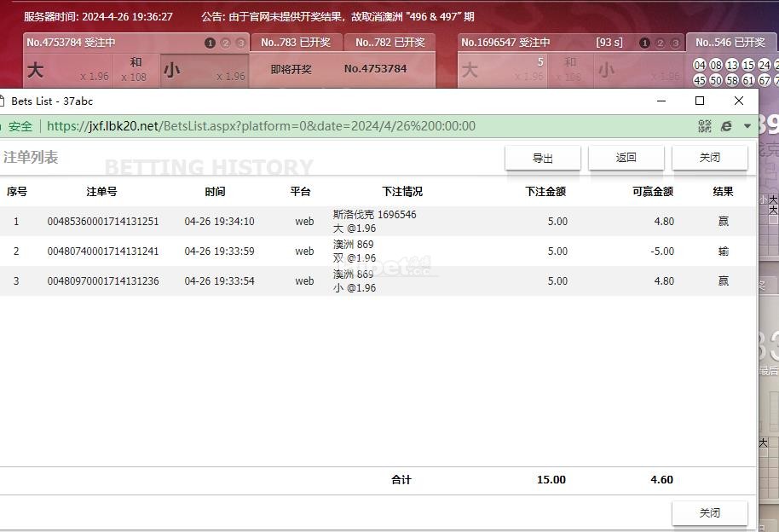Click order number 0048074000171413​1241

[103, 252]
